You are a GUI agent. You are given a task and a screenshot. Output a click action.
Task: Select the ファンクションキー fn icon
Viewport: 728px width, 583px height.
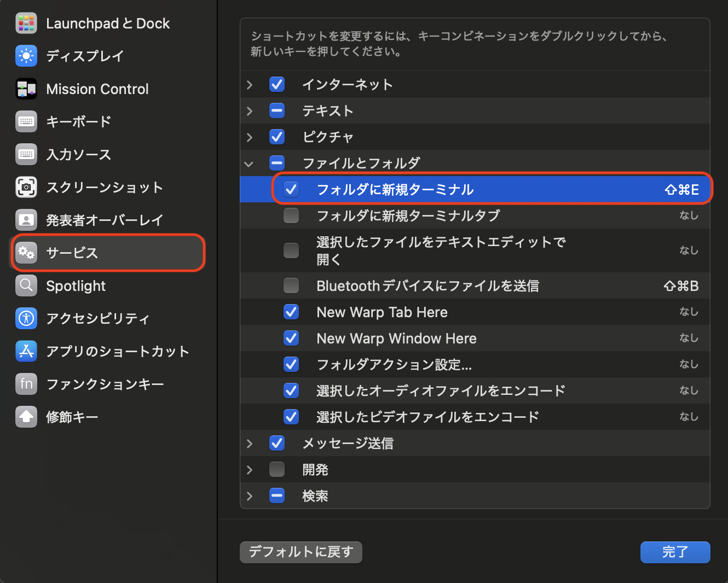click(26, 384)
